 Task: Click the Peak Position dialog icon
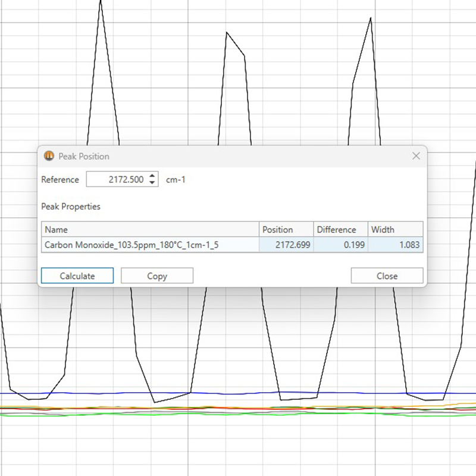pyautogui.click(x=48, y=156)
